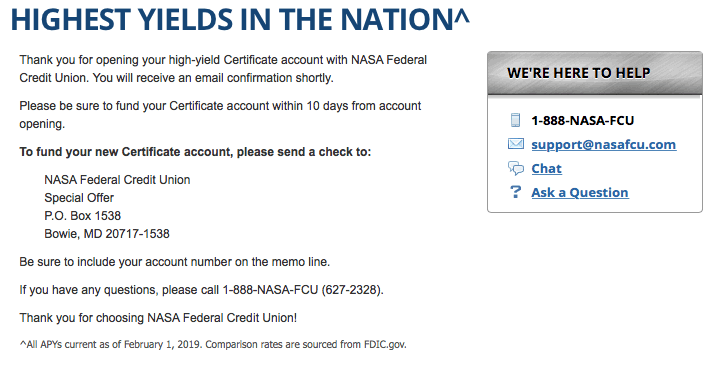Click the question mark icon
The width and height of the screenshot is (711, 365).
coord(516,192)
